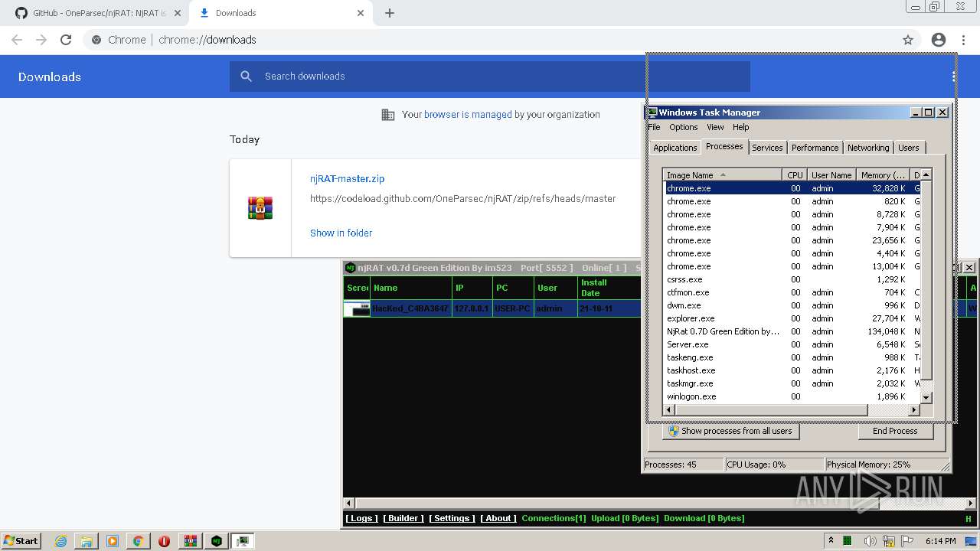
Task: Open Windows Explorer from the taskbar
Action: (87, 541)
